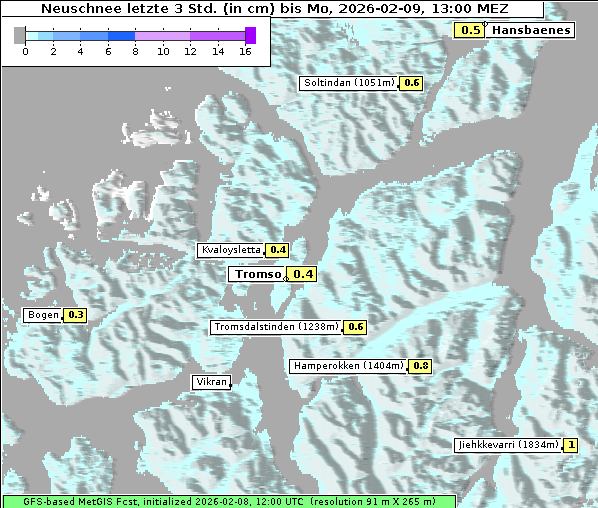Screen dimensions: 598x508
Task: Click Tromsdalstinden's 0.6 value
Action: tap(355, 327)
